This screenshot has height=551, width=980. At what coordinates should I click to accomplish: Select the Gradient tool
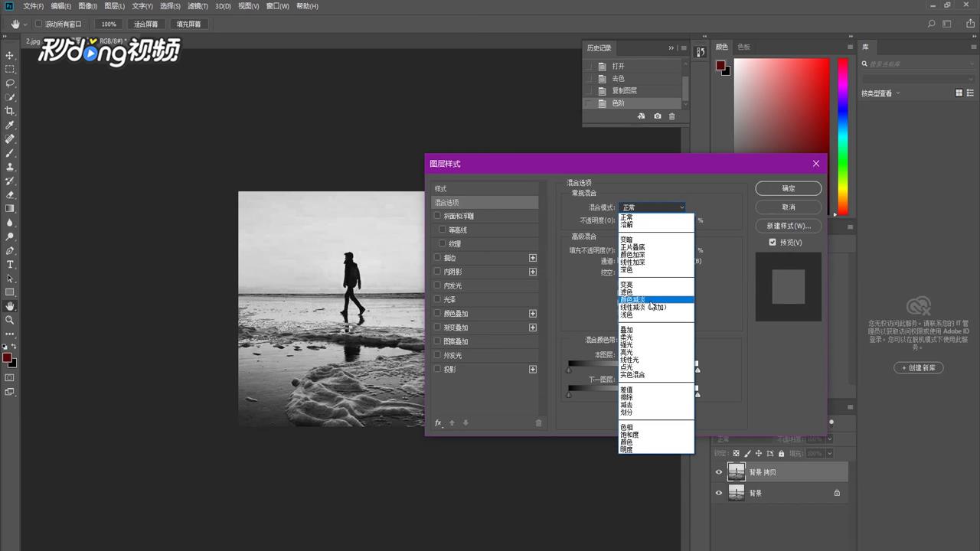point(10,208)
